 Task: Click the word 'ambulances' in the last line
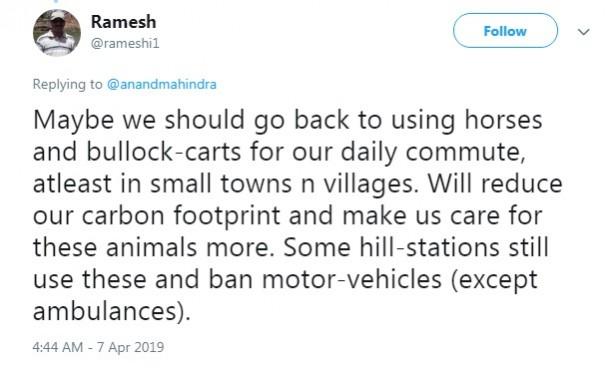point(105,311)
